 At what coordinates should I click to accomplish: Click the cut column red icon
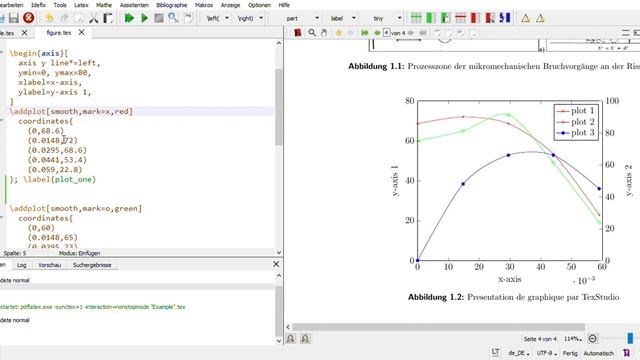pos(490,18)
